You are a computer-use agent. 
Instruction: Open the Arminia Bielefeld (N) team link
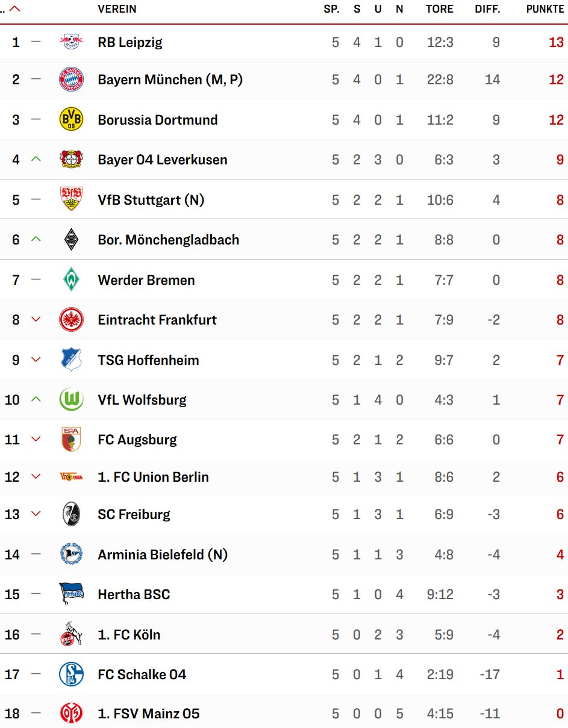(x=163, y=555)
